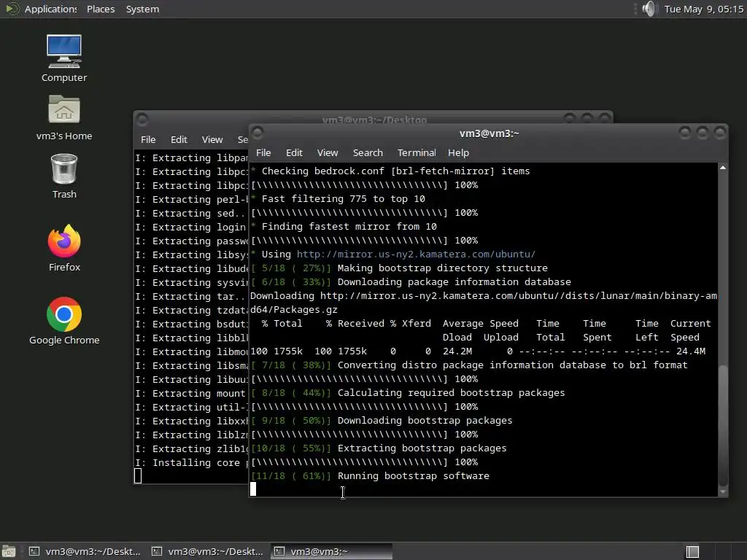Open View menu in the background Desktop terminal

212,139
